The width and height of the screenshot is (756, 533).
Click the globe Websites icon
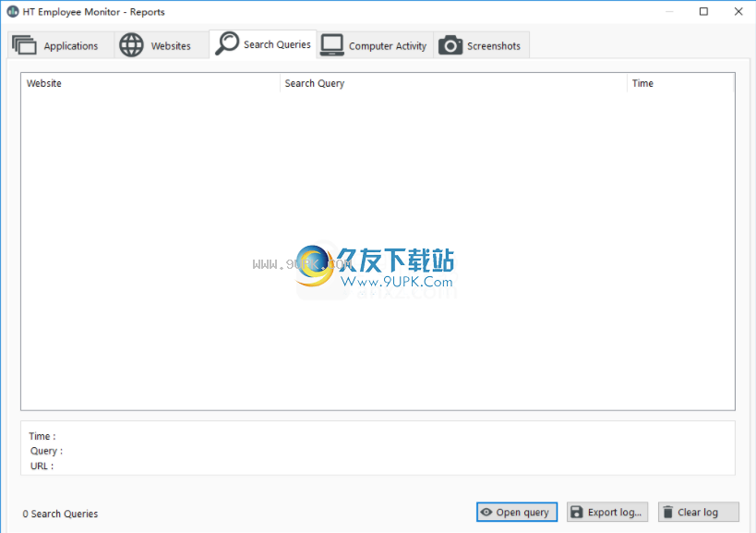[131, 45]
